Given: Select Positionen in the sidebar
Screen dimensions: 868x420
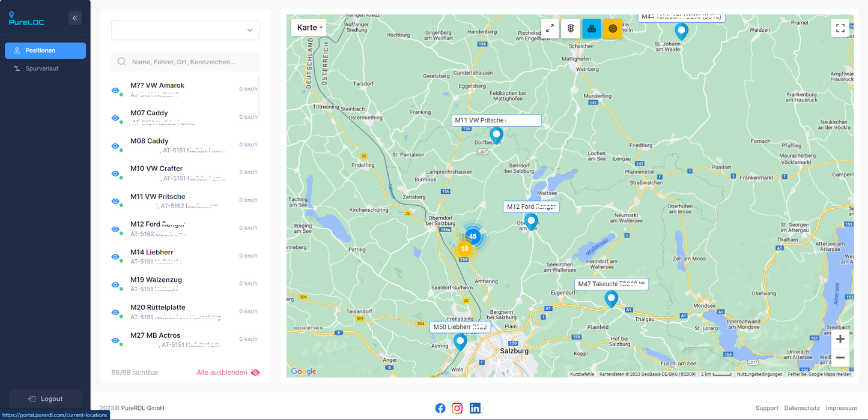Looking at the screenshot, I should 45,50.
